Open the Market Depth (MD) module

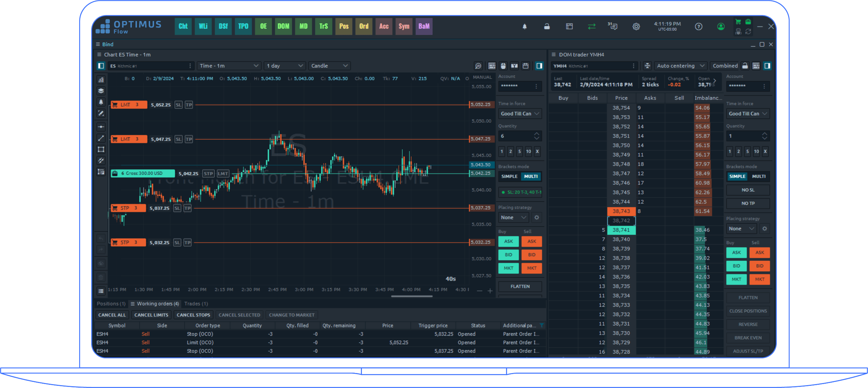point(303,26)
